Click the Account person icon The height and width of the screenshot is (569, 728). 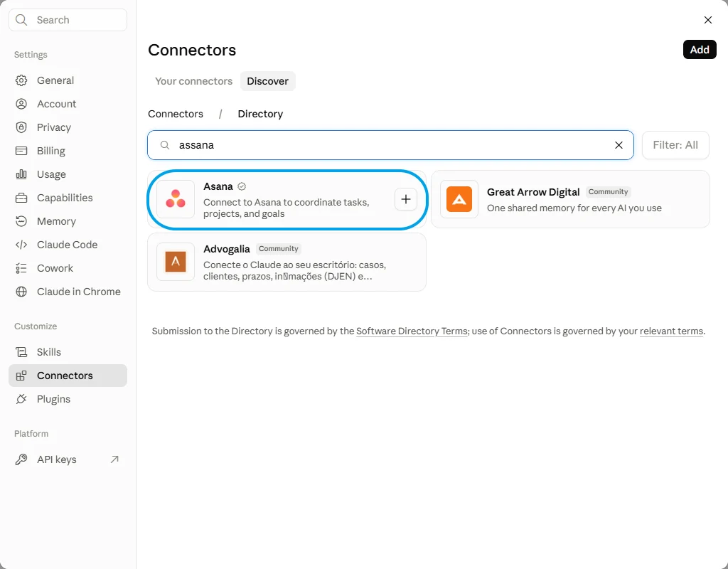coord(21,104)
